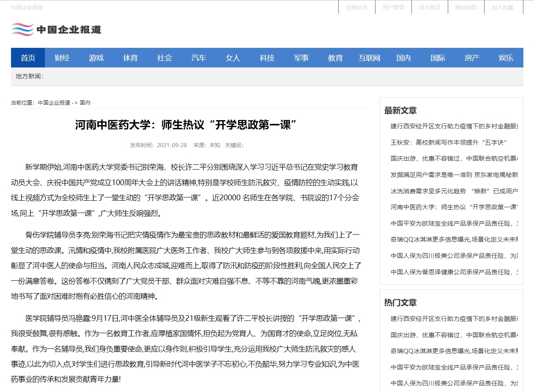
Task: Click the 国内 breadcrumb link
Action: pos(85,103)
